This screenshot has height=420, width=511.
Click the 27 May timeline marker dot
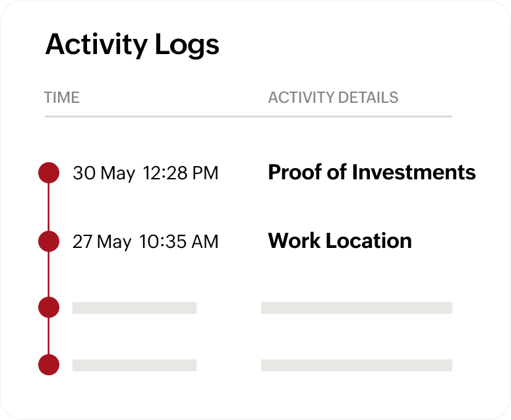point(49,241)
